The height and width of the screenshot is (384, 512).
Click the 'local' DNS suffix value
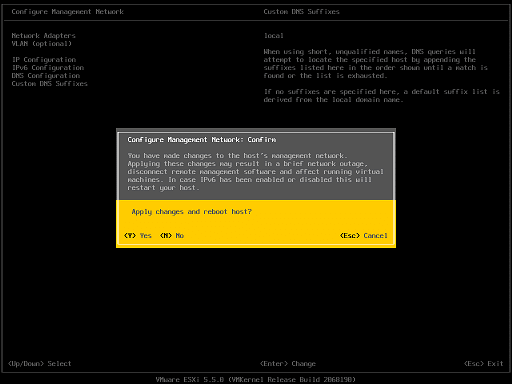pos(274,36)
